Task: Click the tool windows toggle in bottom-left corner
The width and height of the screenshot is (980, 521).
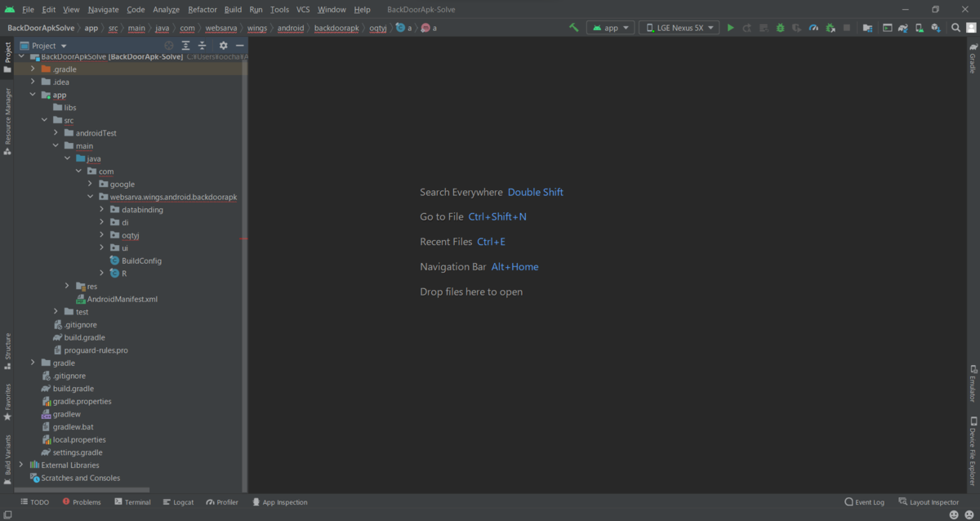Action: pos(7,514)
